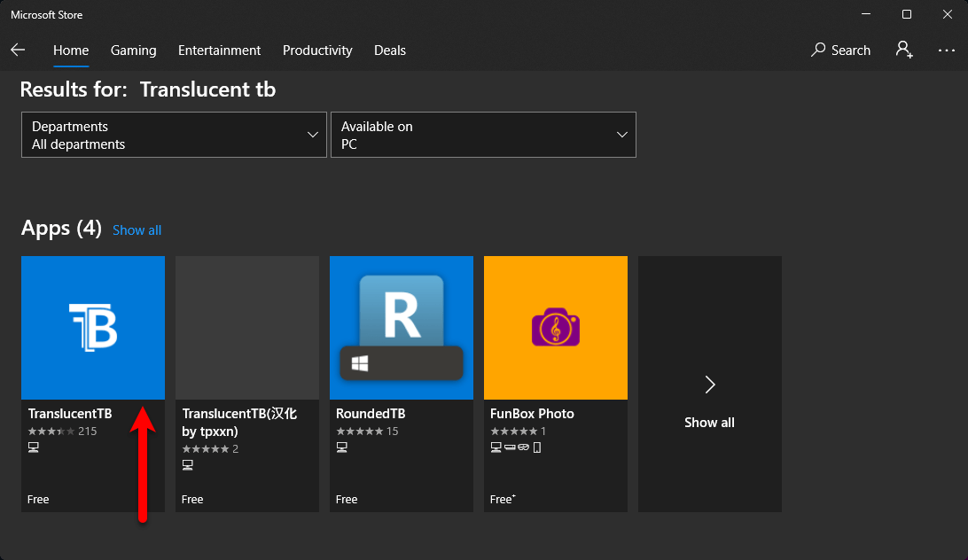Open the FunBox Photo camera icon tile

point(556,328)
